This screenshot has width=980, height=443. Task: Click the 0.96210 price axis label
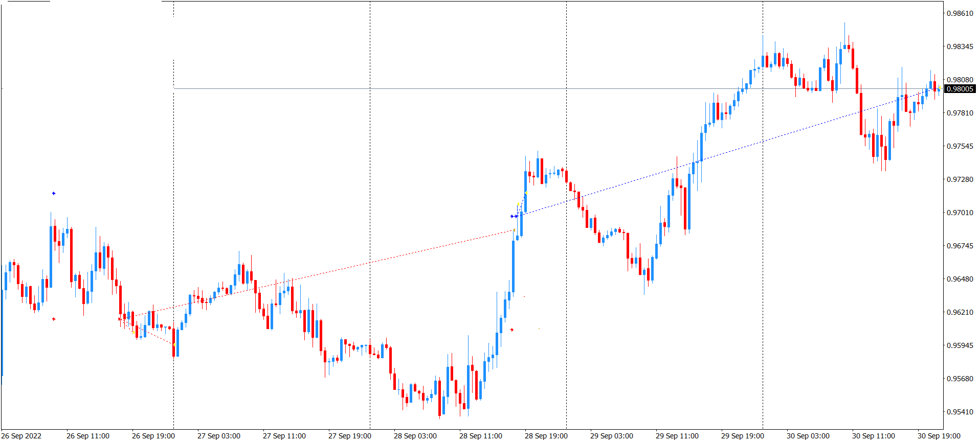click(x=960, y=312)
